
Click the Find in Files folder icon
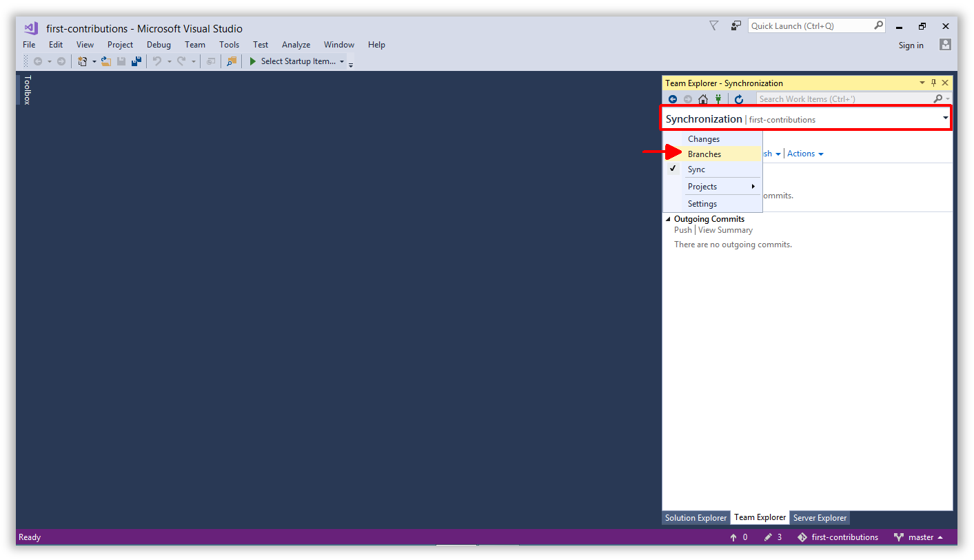(232, 61)
